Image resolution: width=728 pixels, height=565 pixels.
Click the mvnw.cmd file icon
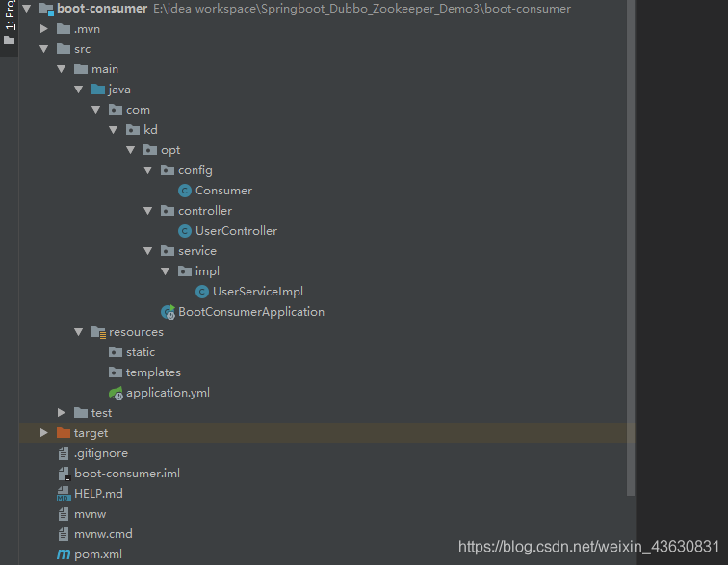coord(64,534)
